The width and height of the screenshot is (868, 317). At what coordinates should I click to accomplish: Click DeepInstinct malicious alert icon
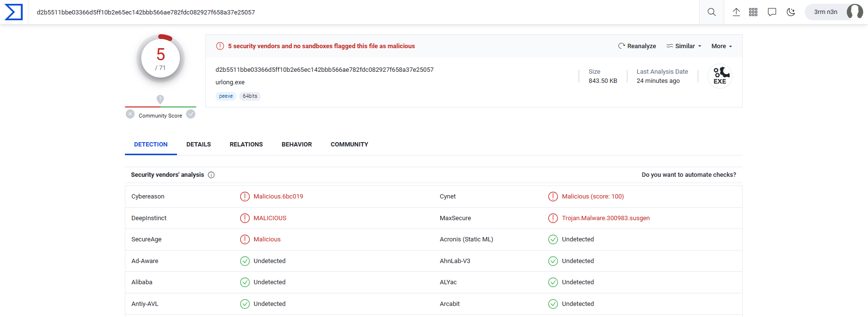click(245, 218)
